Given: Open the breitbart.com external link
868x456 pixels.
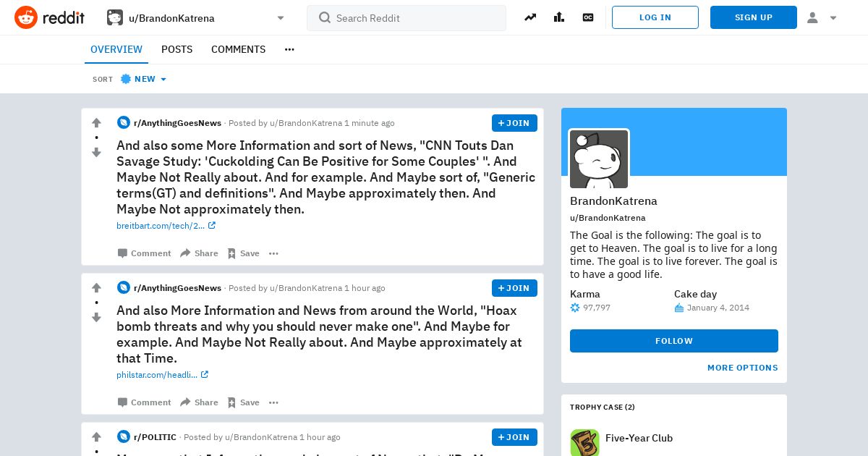Looking at the screenshot, I should point(166,226).
